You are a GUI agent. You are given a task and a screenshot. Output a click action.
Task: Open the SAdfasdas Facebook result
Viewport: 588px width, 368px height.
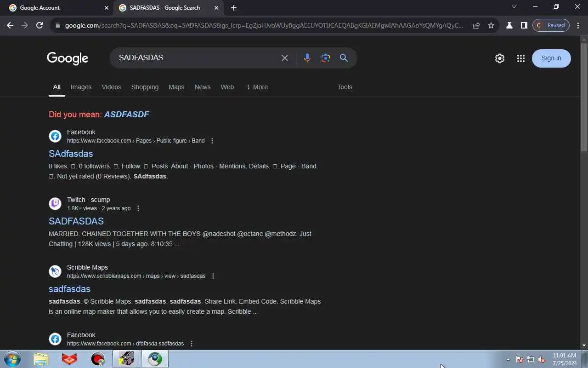coord(71,154)
